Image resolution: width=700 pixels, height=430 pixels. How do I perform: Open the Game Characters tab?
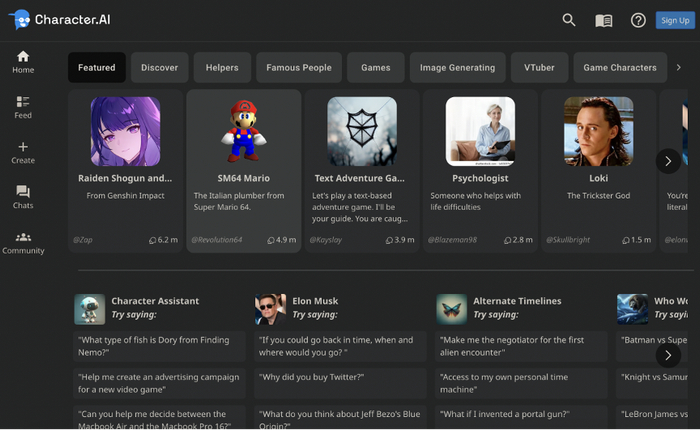click(x=620, y=67)
